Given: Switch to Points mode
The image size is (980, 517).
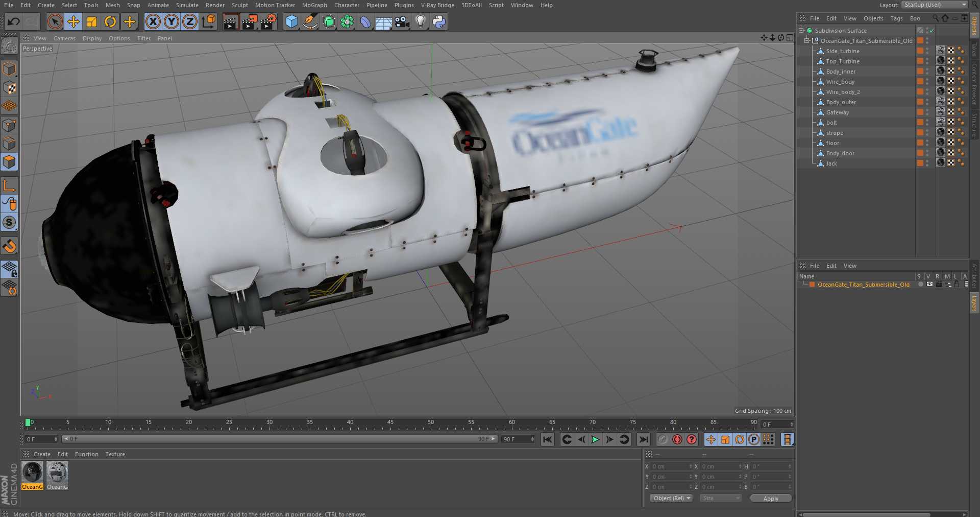Looking at the screenshot, I should tap(9, 125).
